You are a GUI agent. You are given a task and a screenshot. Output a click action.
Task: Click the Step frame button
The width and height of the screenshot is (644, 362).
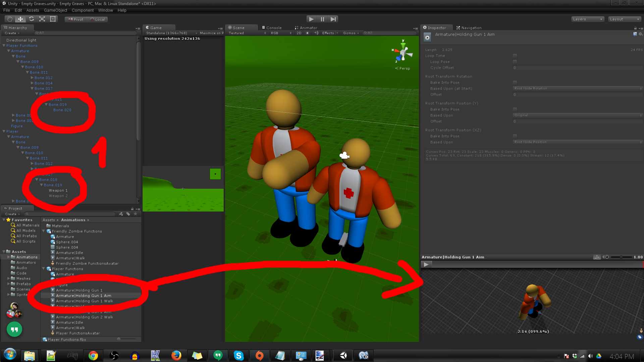point(333,19)
